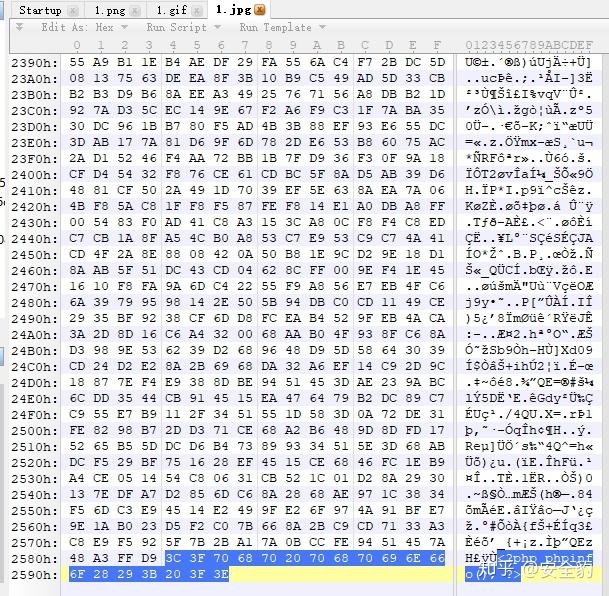Click highlighted byte 3E in row 2590h

221,574
